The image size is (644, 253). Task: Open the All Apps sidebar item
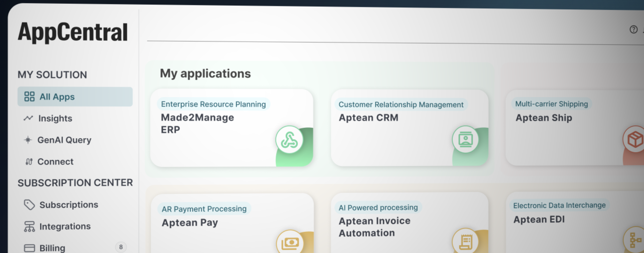[x=75, y=97]
